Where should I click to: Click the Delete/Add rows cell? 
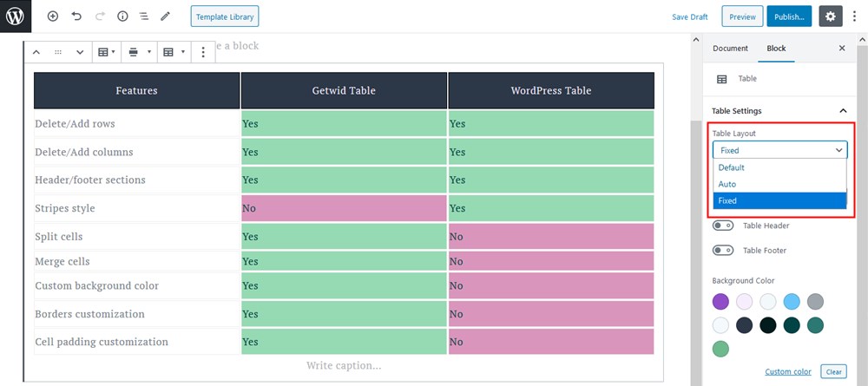(x=137, y=123)
